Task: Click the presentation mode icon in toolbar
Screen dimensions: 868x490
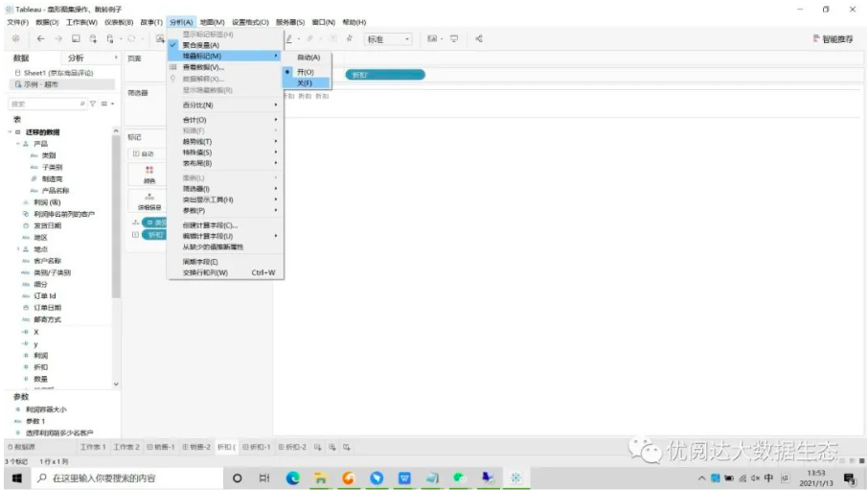Action: 452,39
